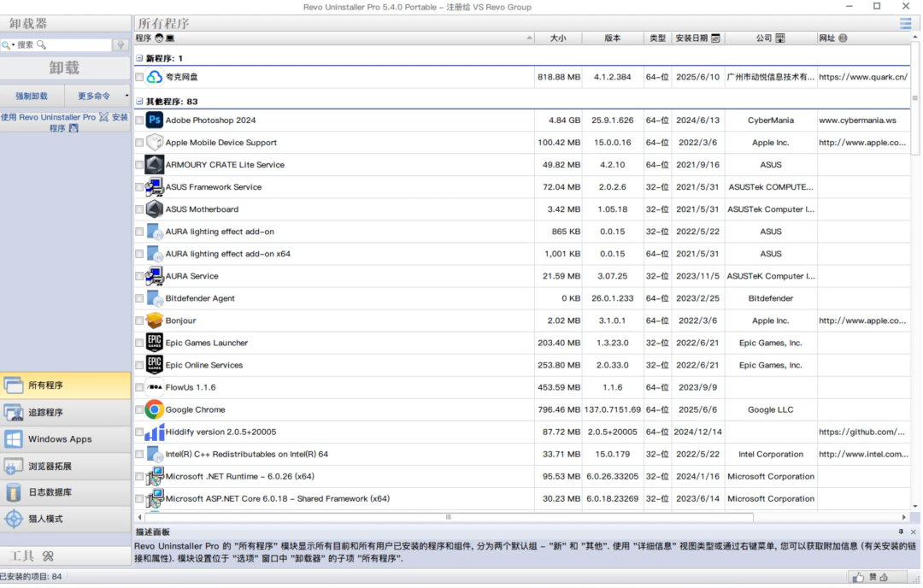Check the Bonjour checkbox
The width and height of the screenshot is (923, 588).
[139, 320]
